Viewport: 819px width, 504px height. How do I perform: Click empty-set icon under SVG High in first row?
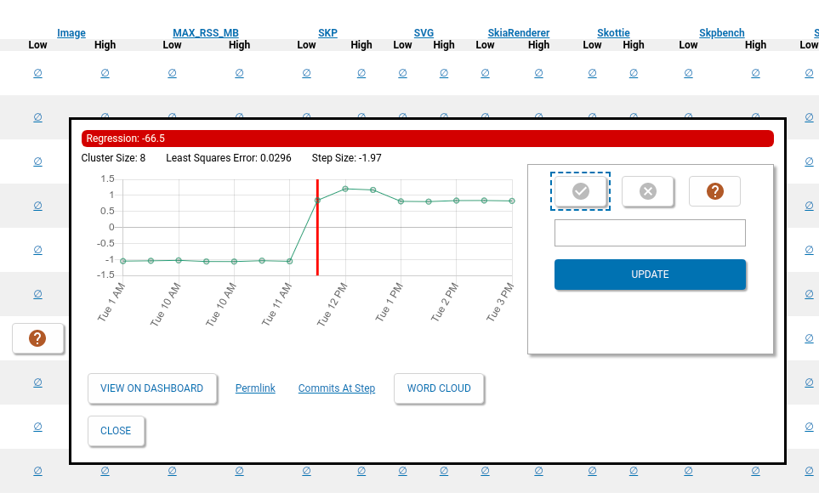443,74
